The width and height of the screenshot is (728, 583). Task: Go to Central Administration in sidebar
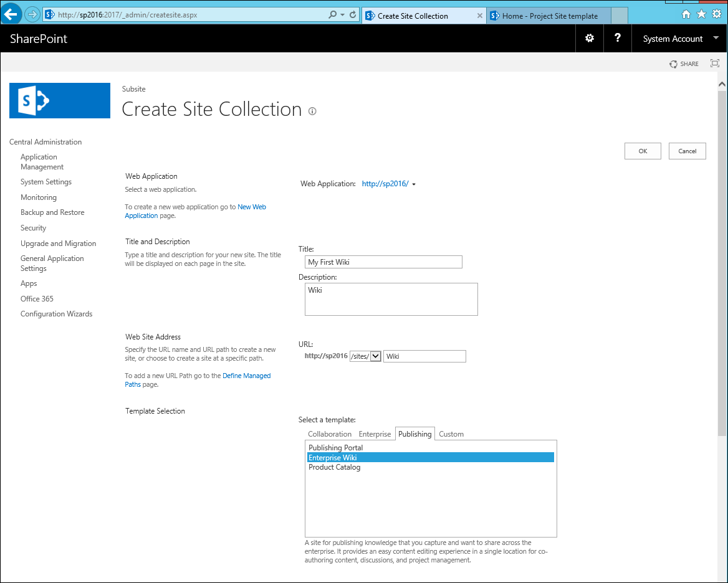[45, 142]
